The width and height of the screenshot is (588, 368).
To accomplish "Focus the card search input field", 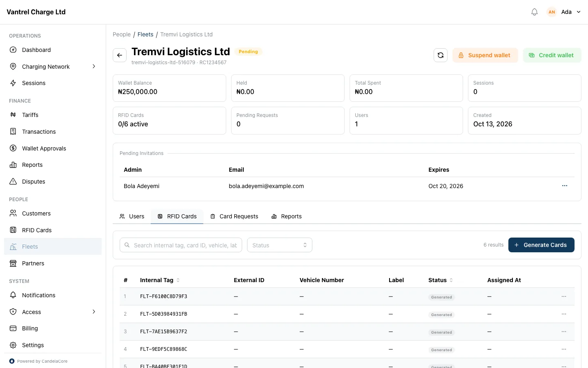I will click(181, 245).
